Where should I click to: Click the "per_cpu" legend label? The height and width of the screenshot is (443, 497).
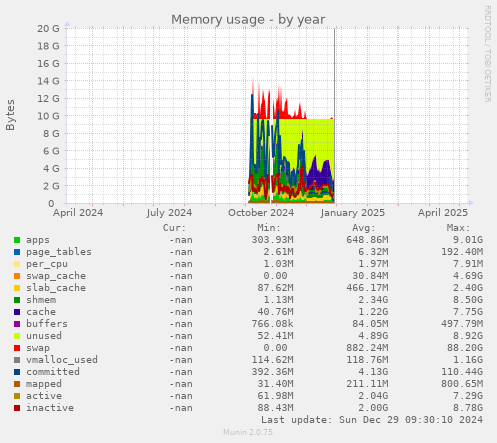point(47,264)
